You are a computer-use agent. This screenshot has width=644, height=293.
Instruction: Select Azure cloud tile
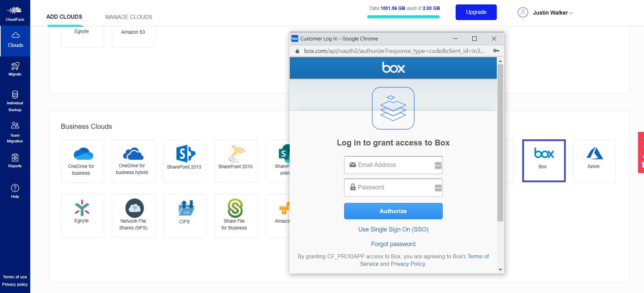pyautogui.click(x=594, y=161)
